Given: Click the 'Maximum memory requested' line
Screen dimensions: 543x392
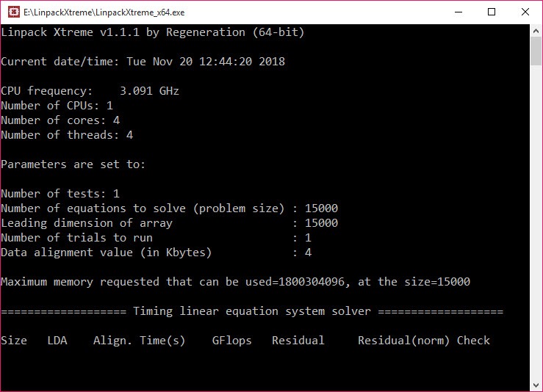Looking at the screenshot, I should pyautogui.click(x=235, y=282).
